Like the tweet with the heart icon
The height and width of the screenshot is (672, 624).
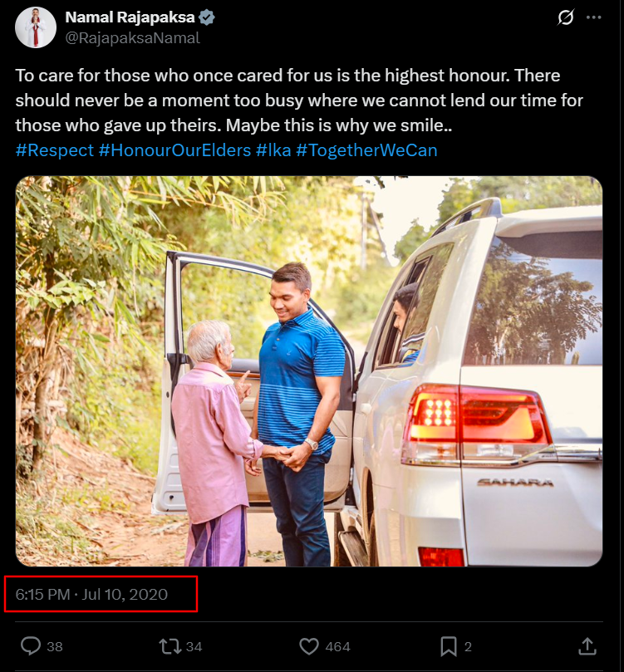click(x=309, y=645)
